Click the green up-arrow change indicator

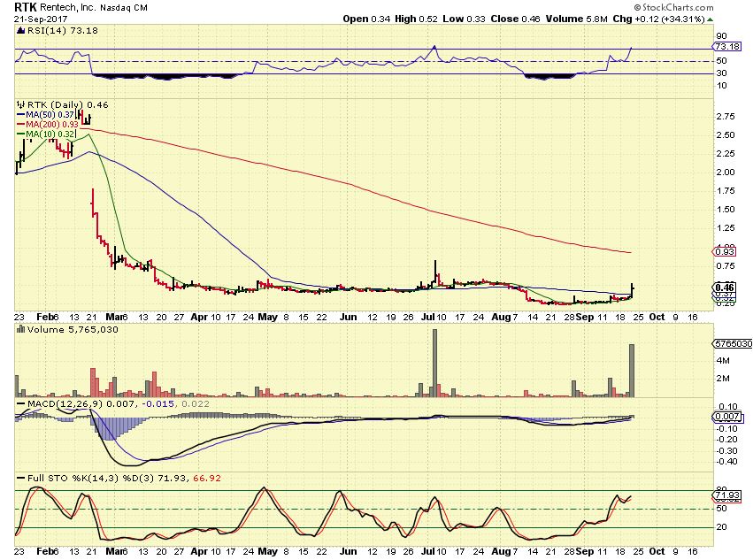[x=711, y=19]
